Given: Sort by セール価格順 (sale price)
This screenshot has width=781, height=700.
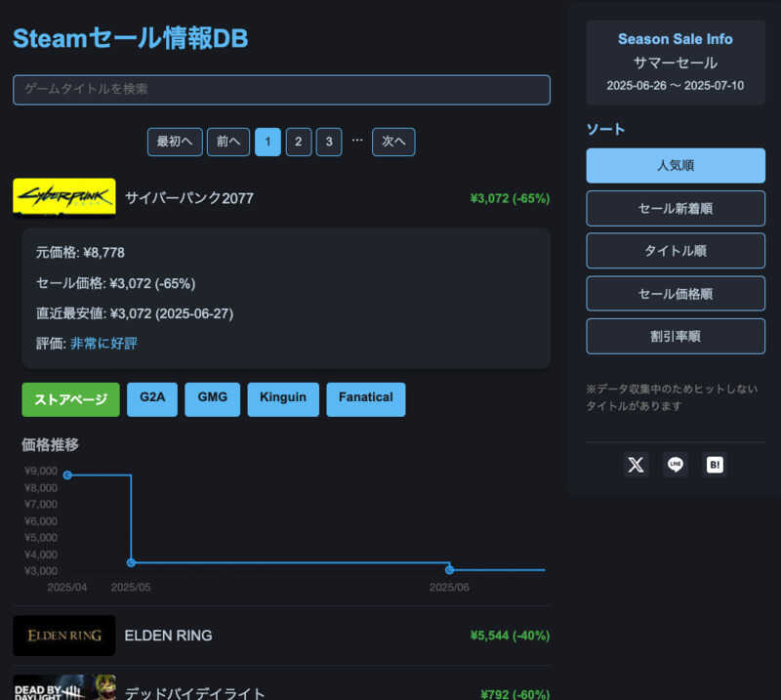Looking at the screenshot, I should (675, 293).
